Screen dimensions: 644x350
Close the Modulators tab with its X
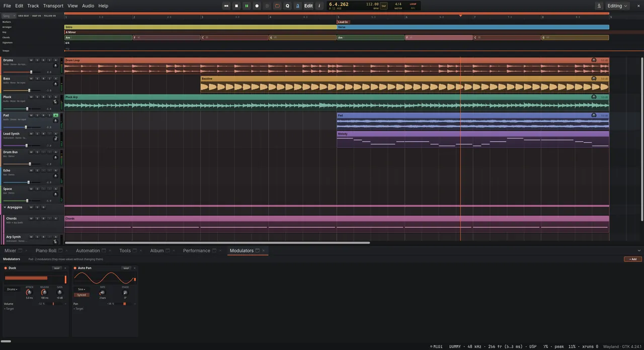pyautogui.click(x=264, y=250)
